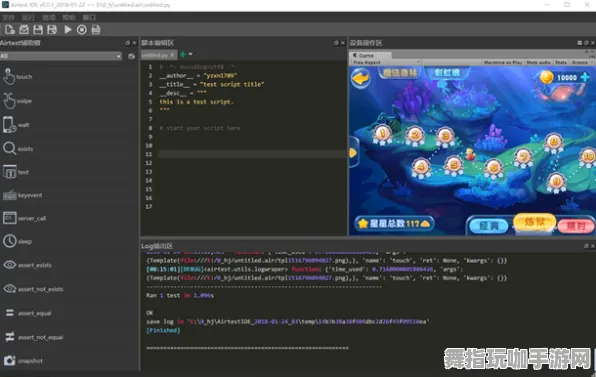The image size is (596, 377).
Task: Select level 7 badge
Action: point(523,158)
